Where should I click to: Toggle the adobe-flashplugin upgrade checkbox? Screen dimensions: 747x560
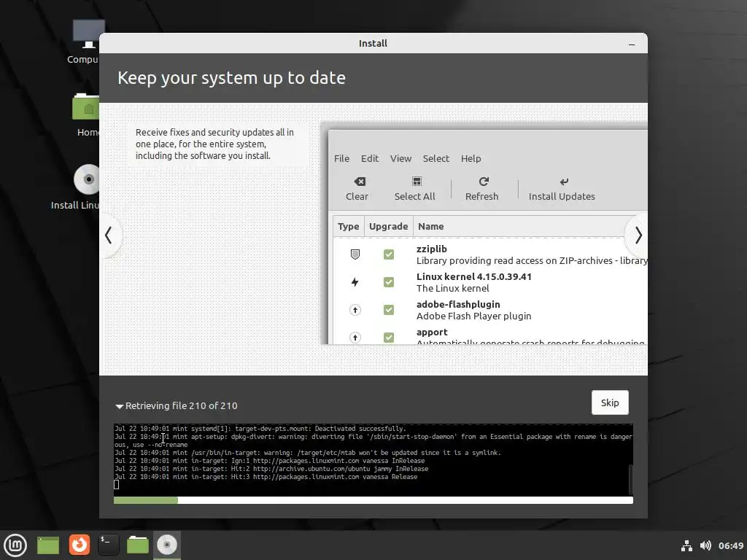click(389, 310)
